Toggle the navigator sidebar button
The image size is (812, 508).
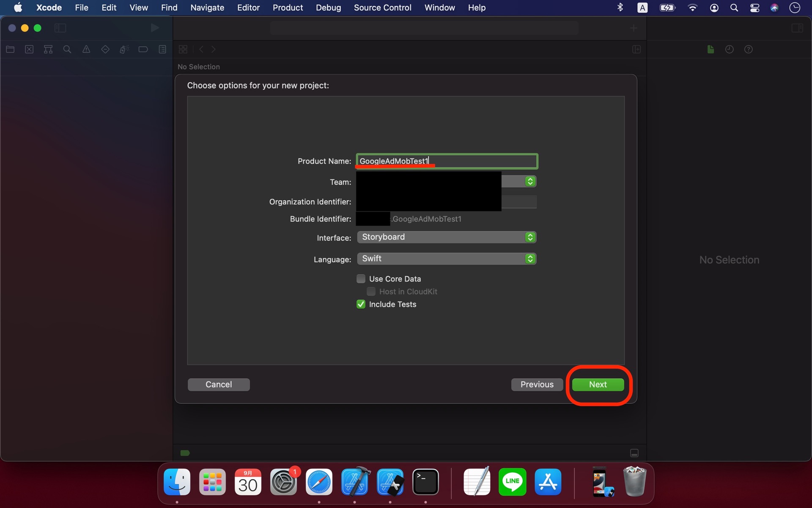click(60, 28)
